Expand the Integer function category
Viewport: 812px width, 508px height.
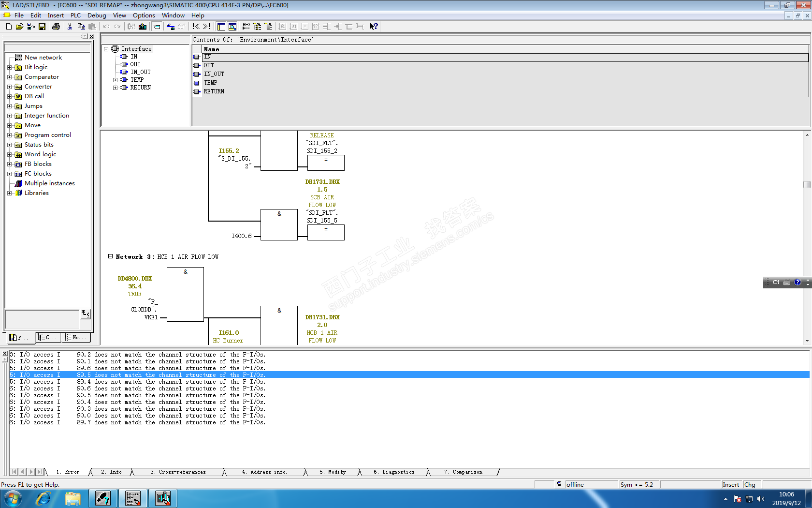coord(9,116)
